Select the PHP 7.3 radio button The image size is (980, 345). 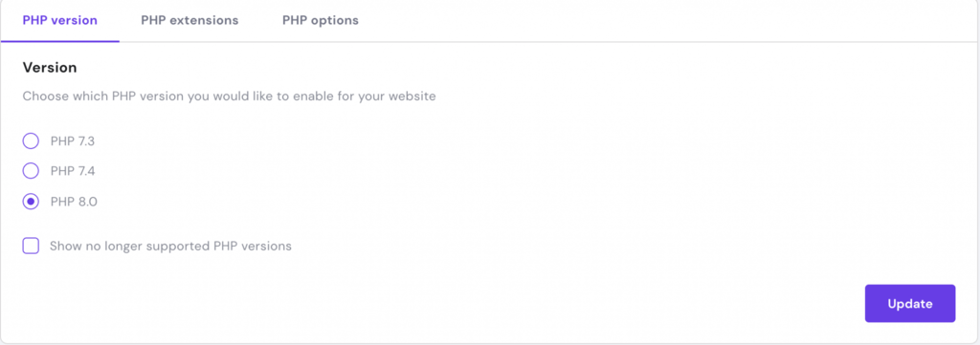click(31, 141)
